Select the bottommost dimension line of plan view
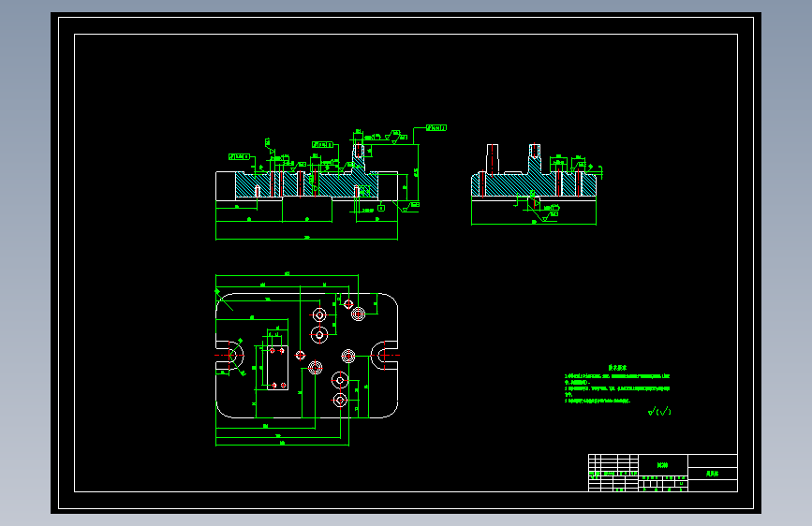812x526 pixels. (x=282, y=445)
